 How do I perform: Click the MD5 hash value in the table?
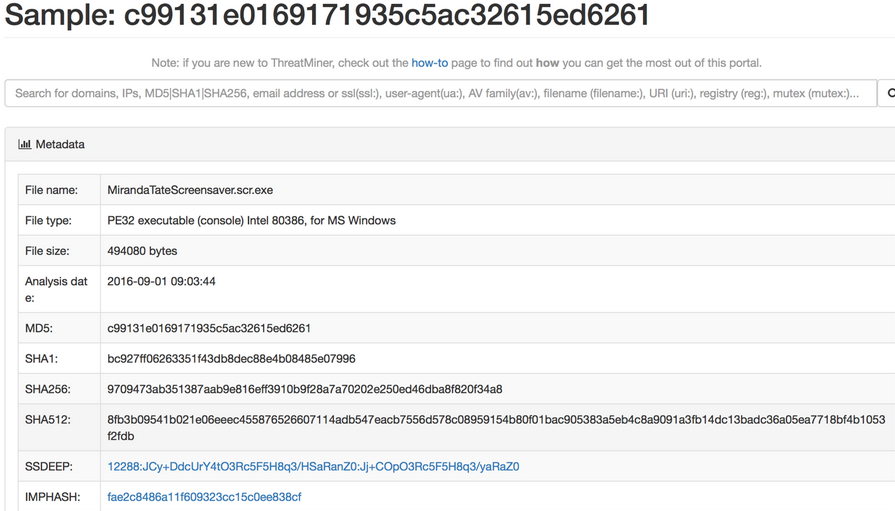209,328
